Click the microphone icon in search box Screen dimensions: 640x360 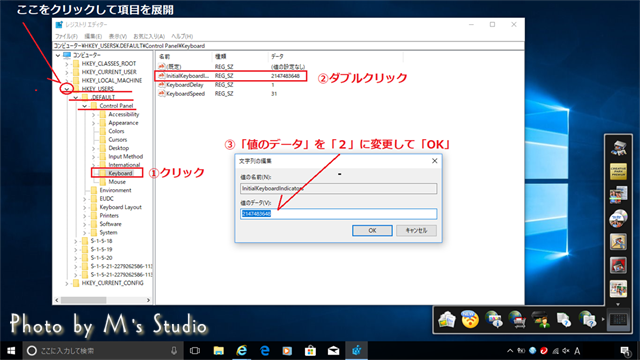(174, 351)
